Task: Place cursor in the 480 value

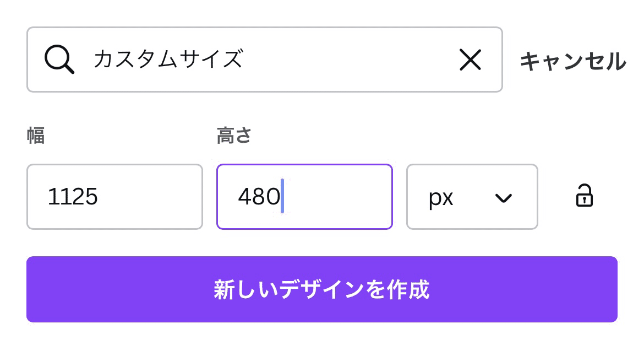Action: pos(259,196)
